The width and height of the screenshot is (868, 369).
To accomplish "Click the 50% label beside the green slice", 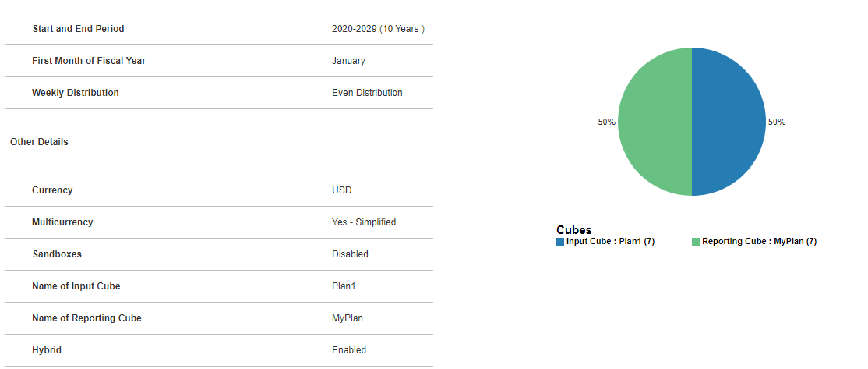I will coord(607,122).
